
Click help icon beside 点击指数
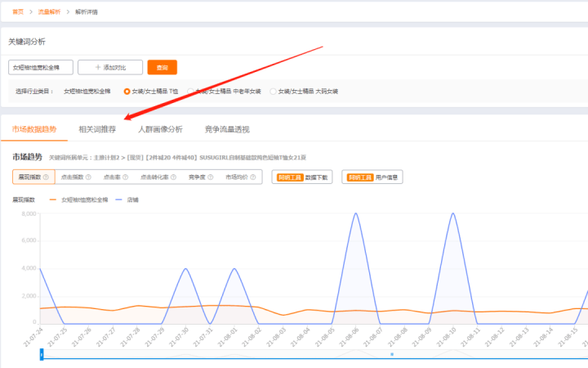[x=90, y=177]
